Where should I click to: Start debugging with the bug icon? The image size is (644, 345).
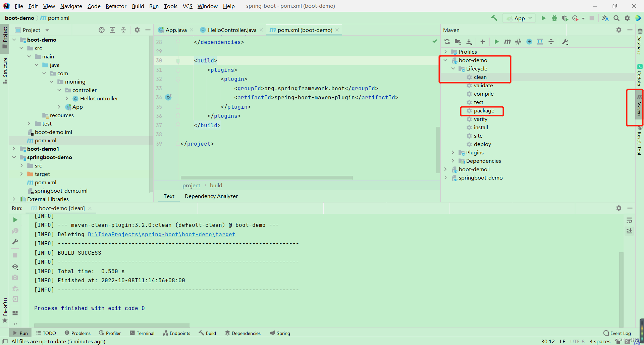click(554, 18)
